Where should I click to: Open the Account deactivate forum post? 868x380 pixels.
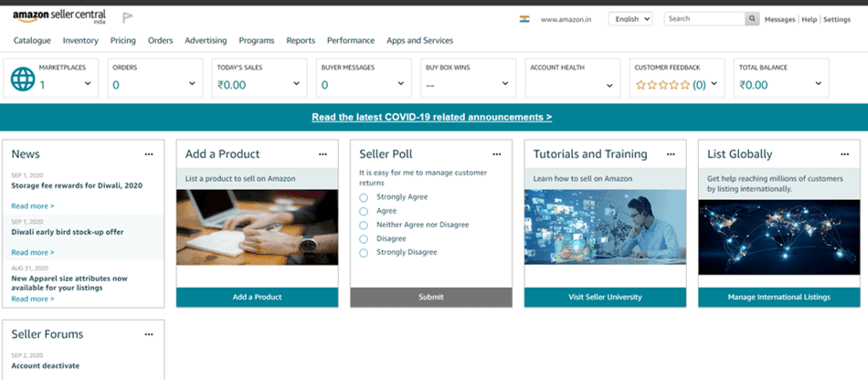coord(46,365)
